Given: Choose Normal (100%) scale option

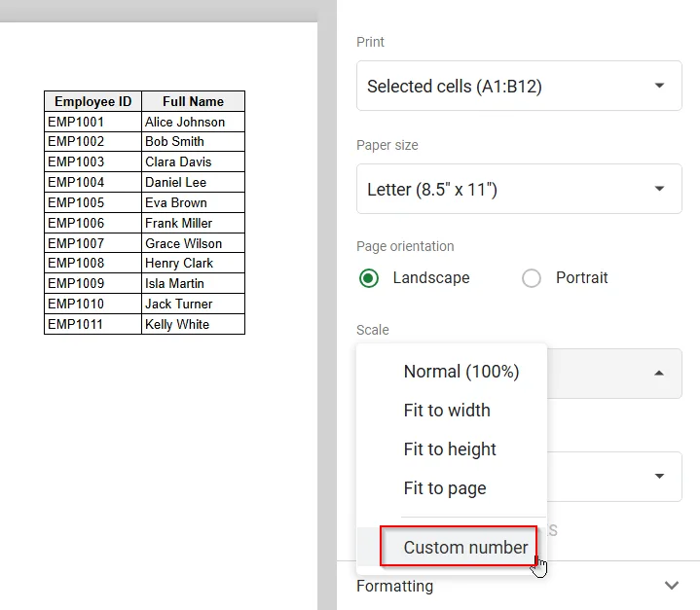Looking at the screenshot, I should pos(452,372).
